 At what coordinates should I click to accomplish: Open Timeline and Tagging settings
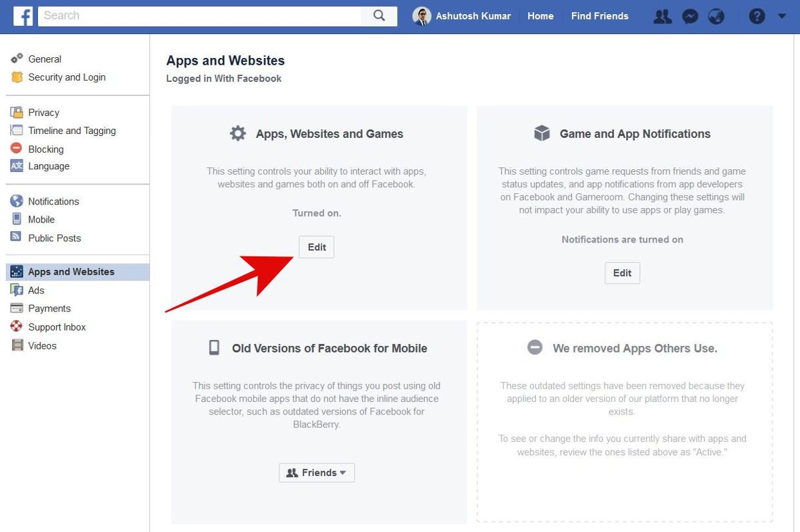[x=72, y=131]
